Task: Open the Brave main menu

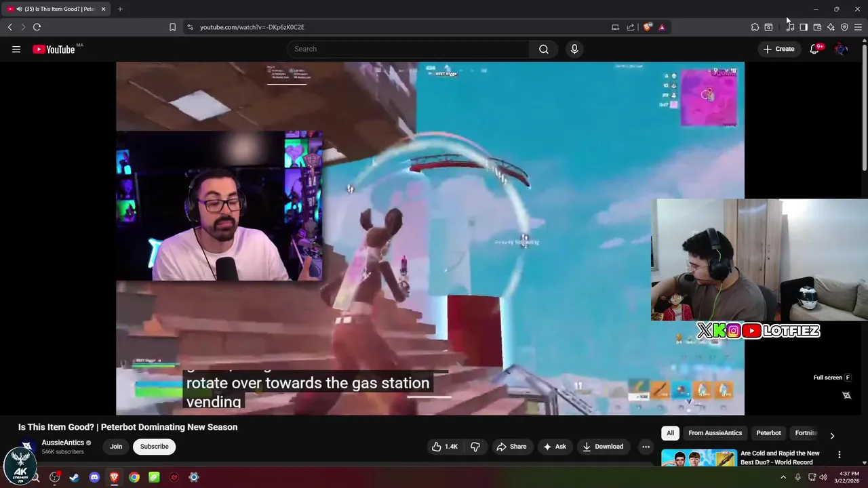Action: pos(858,27)
